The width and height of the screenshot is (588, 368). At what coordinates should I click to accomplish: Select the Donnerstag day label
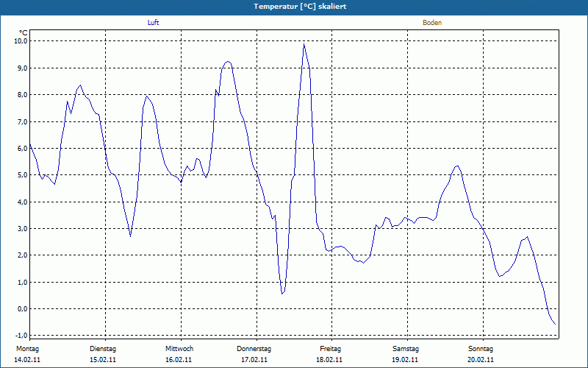pyautogui.click(x=254, y=348)
